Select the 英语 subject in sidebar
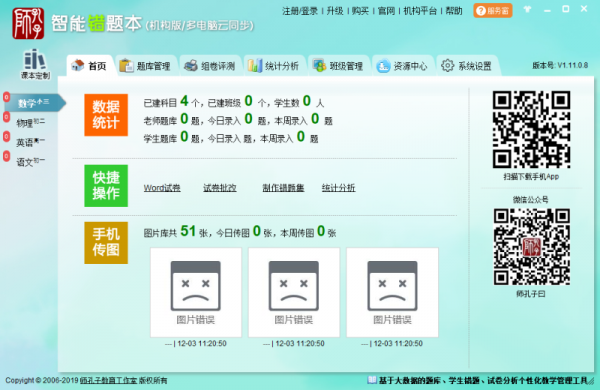Viewport: 600px width, 390px height. click(x=30, y=142)
